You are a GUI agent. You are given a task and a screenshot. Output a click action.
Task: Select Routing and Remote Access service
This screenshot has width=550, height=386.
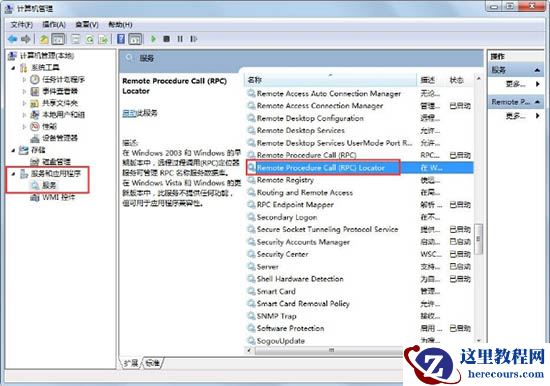[x=304, y=192]
